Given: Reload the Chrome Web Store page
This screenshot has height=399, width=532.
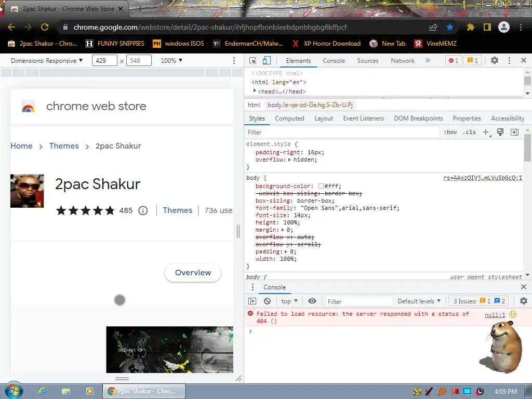Looking at the screenshot, I should 45,27.
